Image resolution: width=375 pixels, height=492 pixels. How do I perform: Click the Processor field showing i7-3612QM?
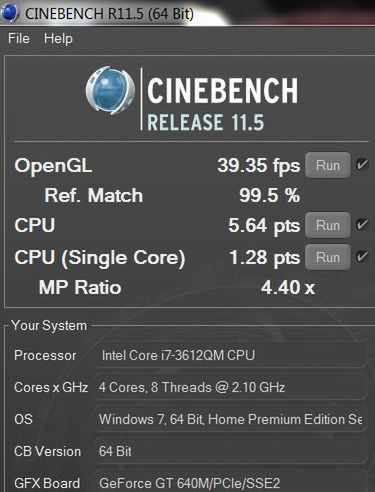click(231, 355)
